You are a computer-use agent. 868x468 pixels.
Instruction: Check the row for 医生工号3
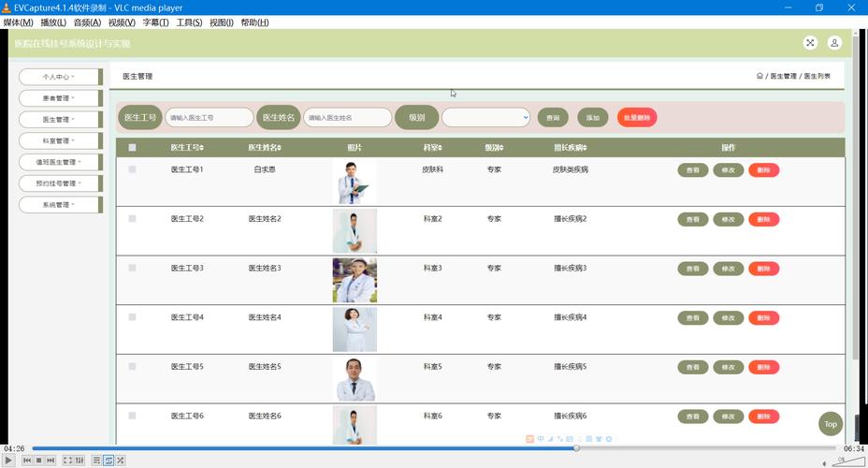pyautogui.click(x=132, y=268)
